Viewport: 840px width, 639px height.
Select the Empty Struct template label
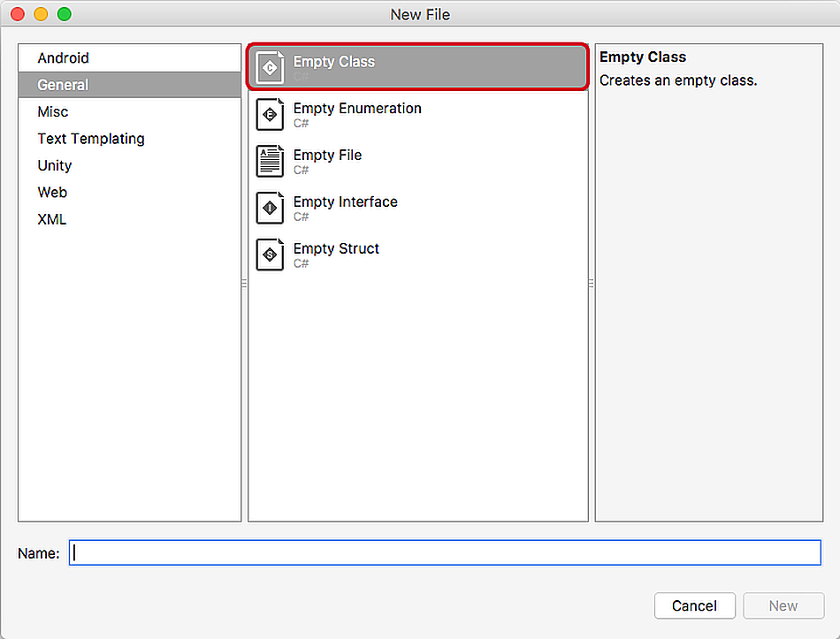tap(336, 249)
